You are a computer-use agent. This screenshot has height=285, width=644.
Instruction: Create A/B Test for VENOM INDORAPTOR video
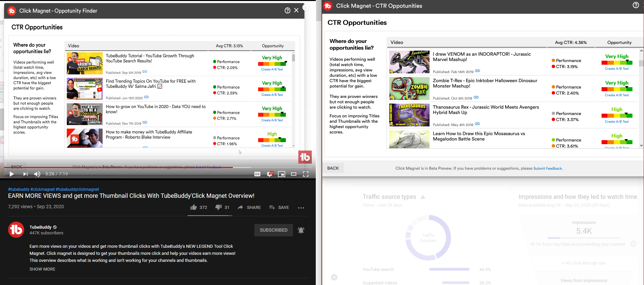click(x=617, y=68)
